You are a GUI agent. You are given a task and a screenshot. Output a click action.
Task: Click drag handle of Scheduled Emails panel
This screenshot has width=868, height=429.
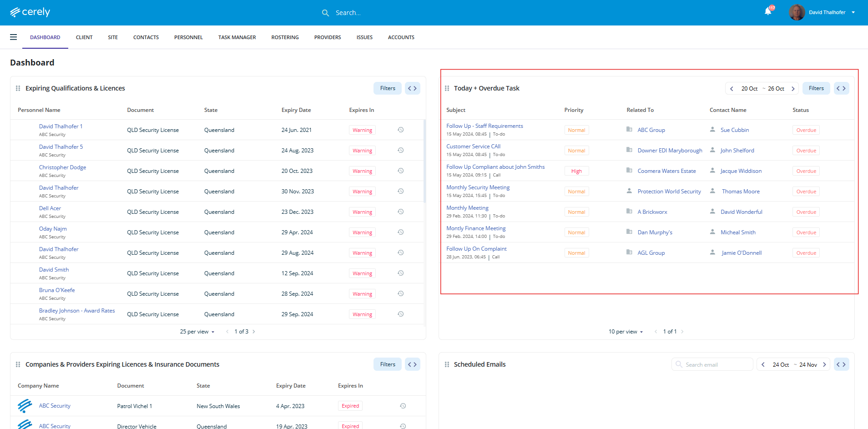[x=447, y=364]
